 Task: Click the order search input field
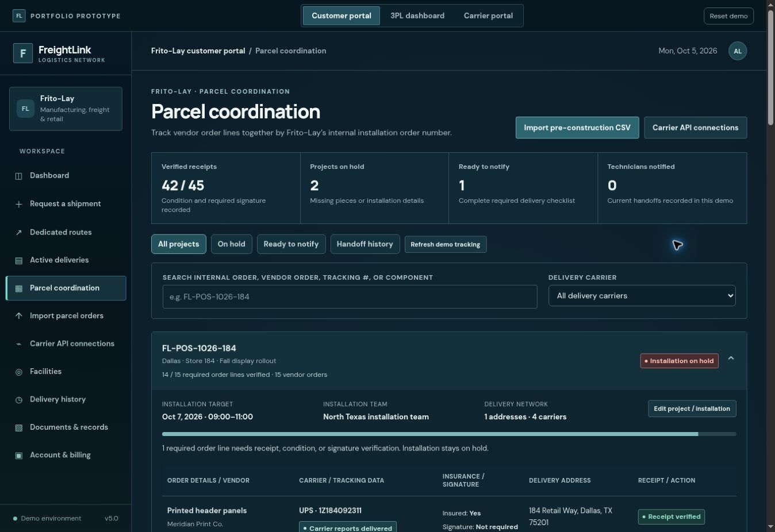(x=350, y=297)
